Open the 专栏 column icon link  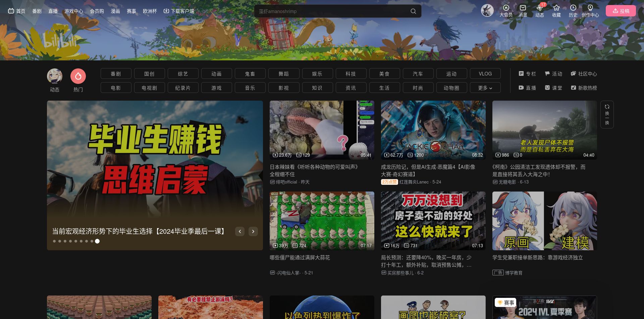click(527, 73)
